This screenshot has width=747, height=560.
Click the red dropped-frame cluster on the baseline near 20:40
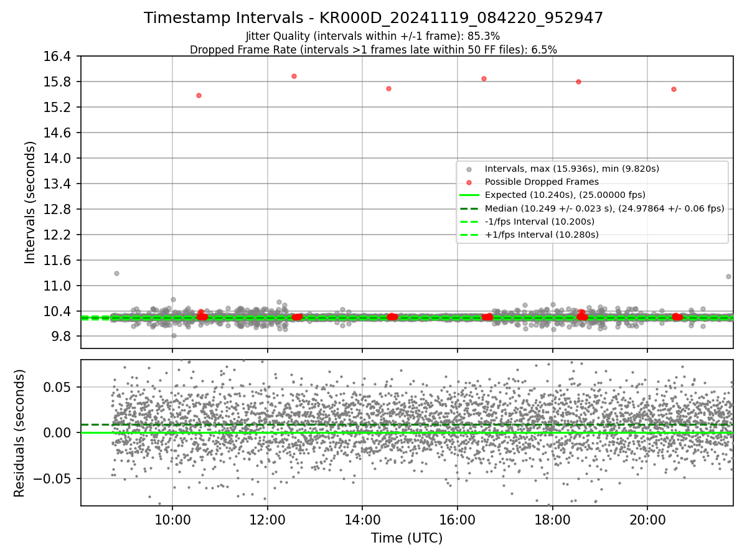tap(677, 317)
